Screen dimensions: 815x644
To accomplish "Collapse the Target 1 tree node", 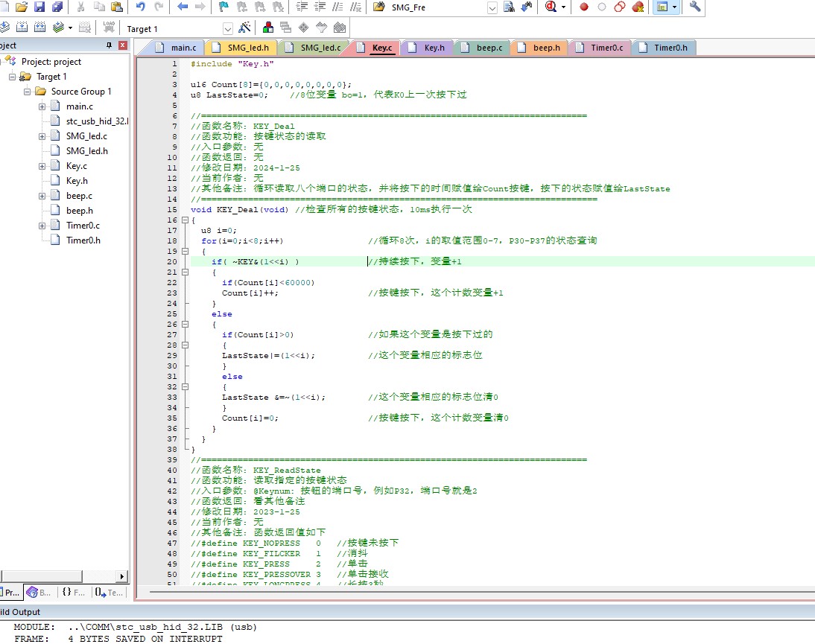I will pos(13,77).
